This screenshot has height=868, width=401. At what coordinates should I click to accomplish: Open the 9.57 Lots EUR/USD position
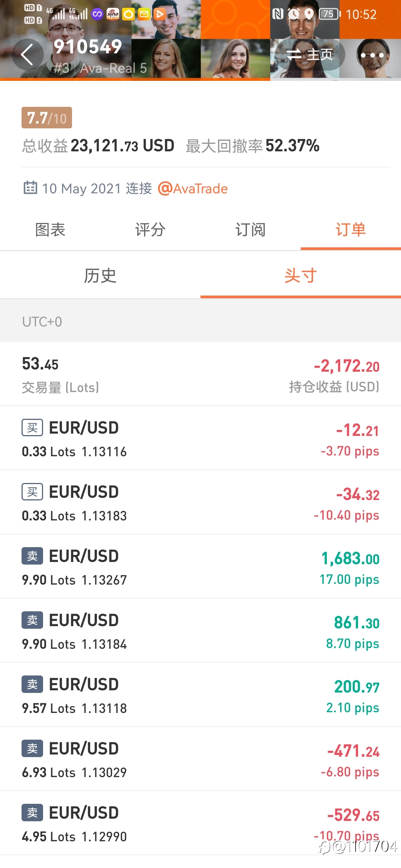(x=200, y=695)
